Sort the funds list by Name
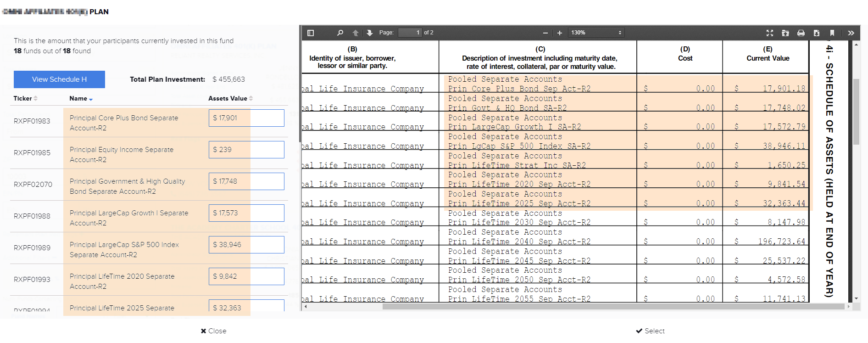The width and height of the screenshot is (868, 343). pos(81,98)
